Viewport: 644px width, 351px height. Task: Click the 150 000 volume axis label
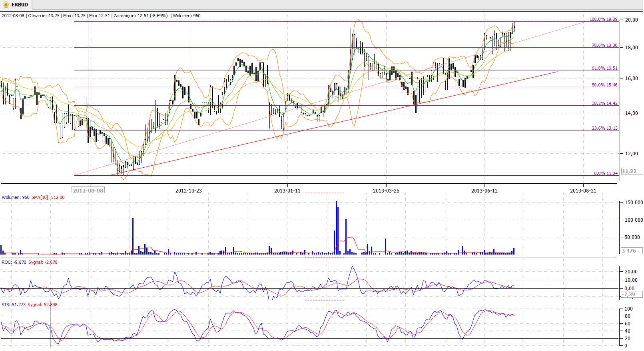634,202
